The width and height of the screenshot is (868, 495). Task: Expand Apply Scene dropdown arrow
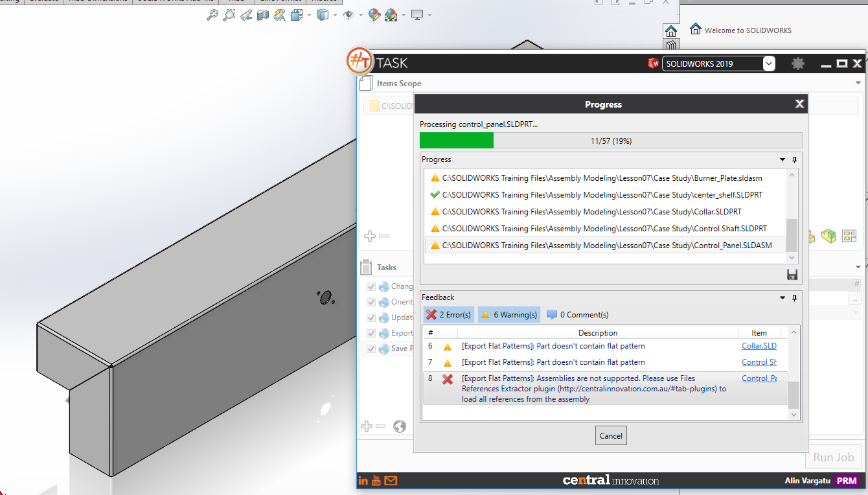pos(403,15)
